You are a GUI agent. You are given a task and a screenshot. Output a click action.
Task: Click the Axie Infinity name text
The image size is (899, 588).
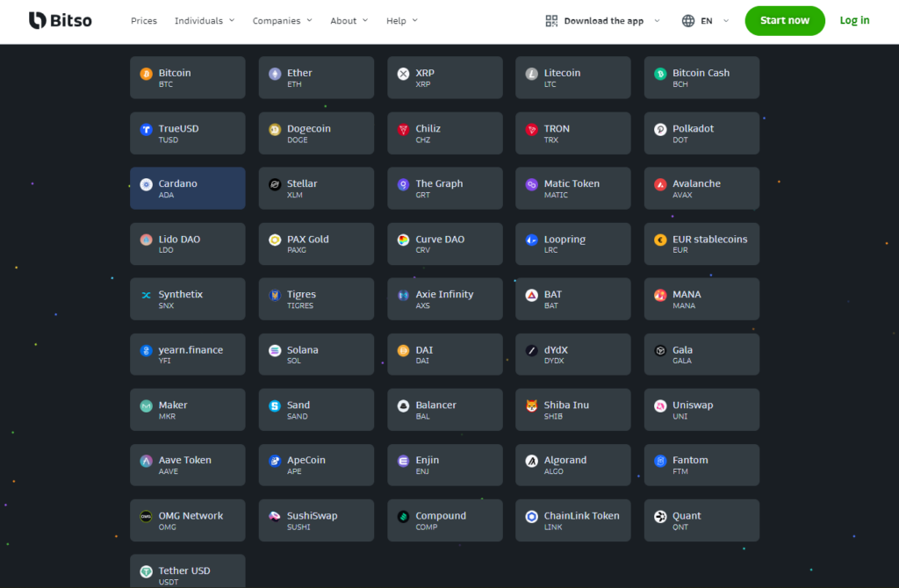[444, 294]
